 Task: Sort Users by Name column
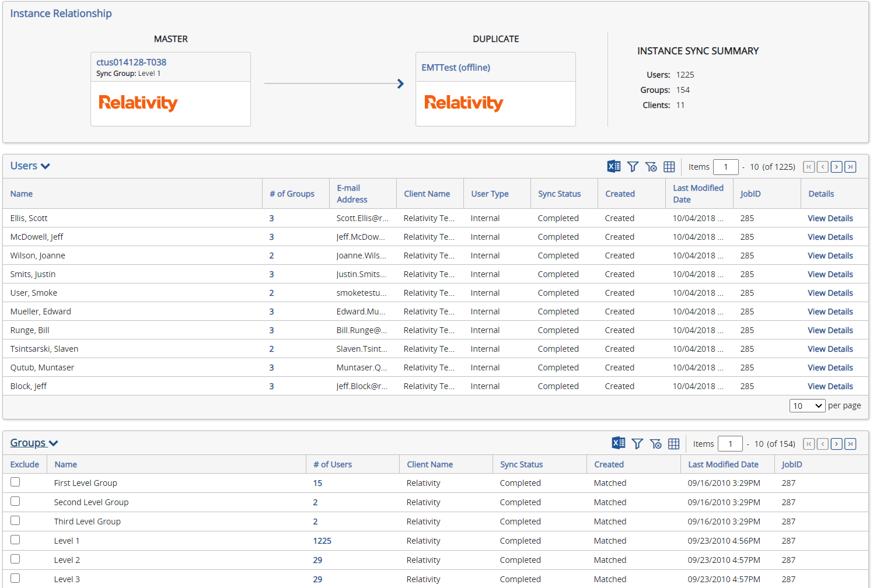click(22, 194)
